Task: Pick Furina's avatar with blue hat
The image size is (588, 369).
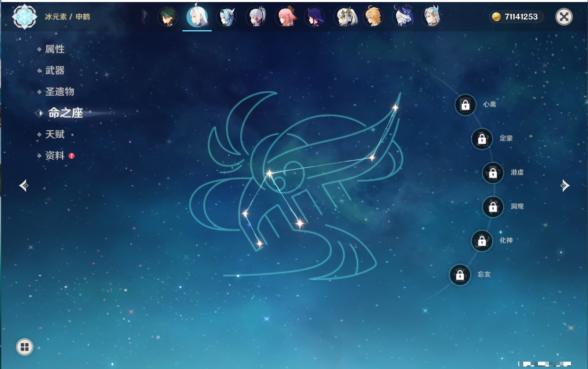Action: point(404,16)
